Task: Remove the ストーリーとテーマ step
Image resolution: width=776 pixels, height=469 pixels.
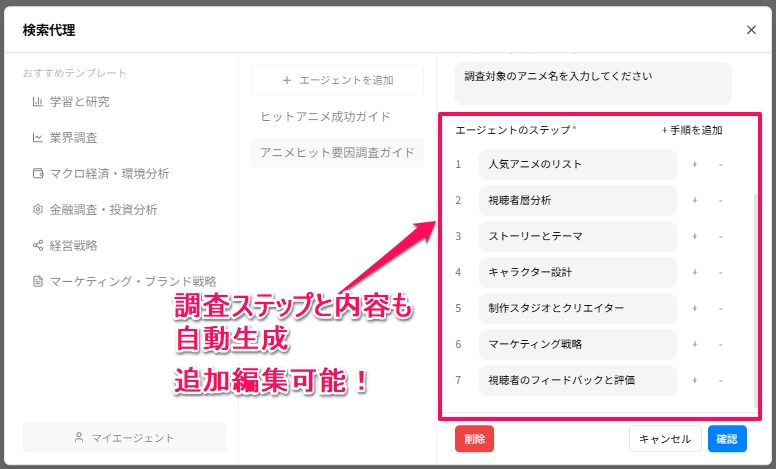Action: (720, 236)
